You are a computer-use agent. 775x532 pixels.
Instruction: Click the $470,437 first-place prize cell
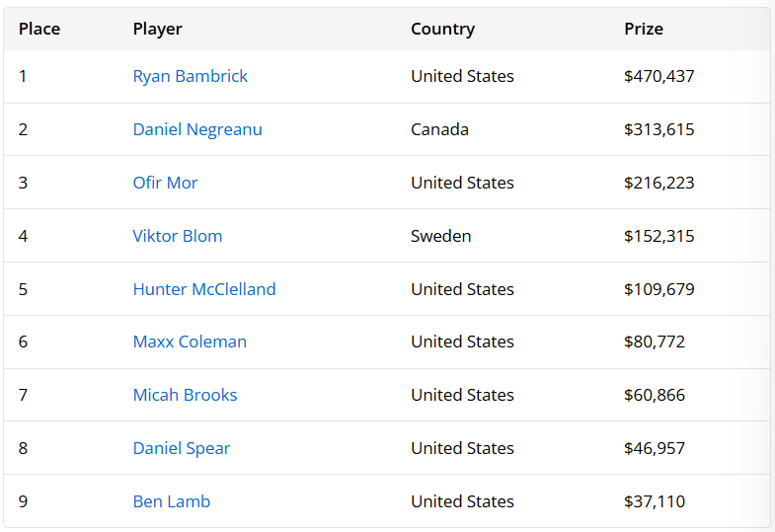659,76
